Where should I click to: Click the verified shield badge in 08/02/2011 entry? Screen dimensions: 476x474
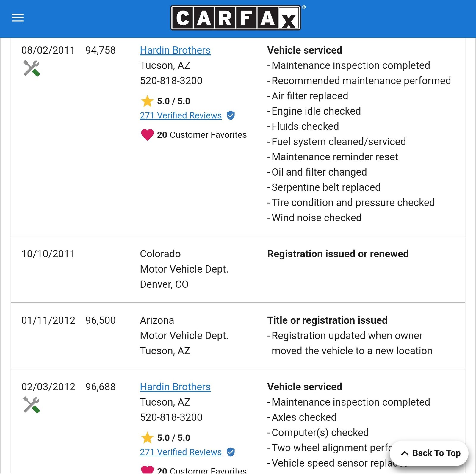click(231, 115)
